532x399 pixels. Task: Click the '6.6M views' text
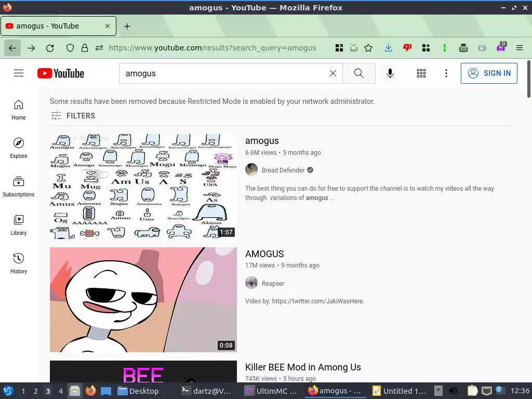261,153
